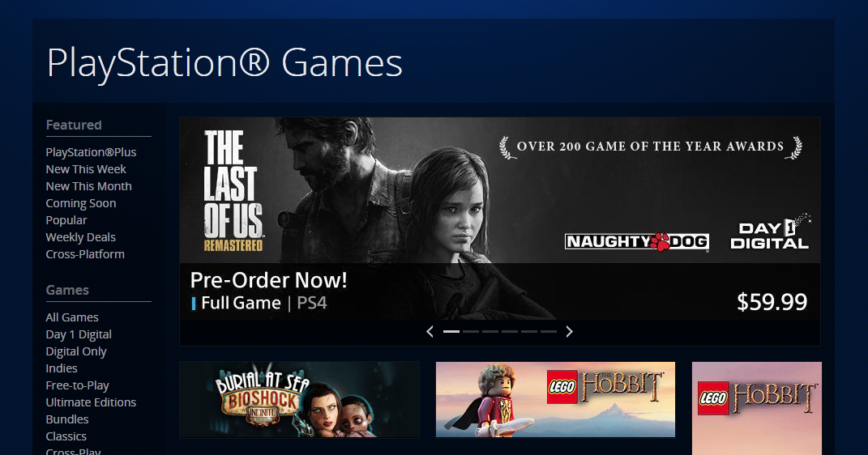This screenshot has width=868, height=455.
Task: Jump to the last carousel slide indicator
Action: tap(548, 332)
